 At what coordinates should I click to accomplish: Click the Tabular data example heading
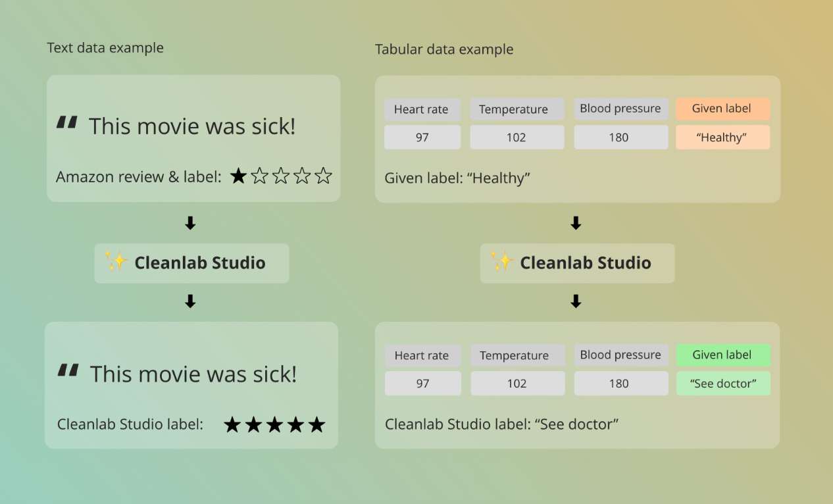(444, 49)
